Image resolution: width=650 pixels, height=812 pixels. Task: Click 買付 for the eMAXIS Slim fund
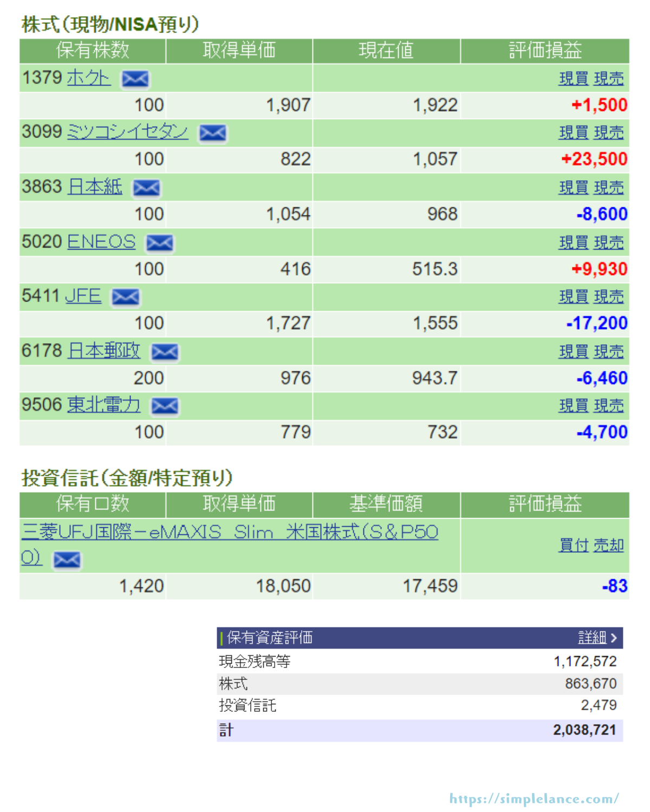pyautogui.click(x=573, y=545)
